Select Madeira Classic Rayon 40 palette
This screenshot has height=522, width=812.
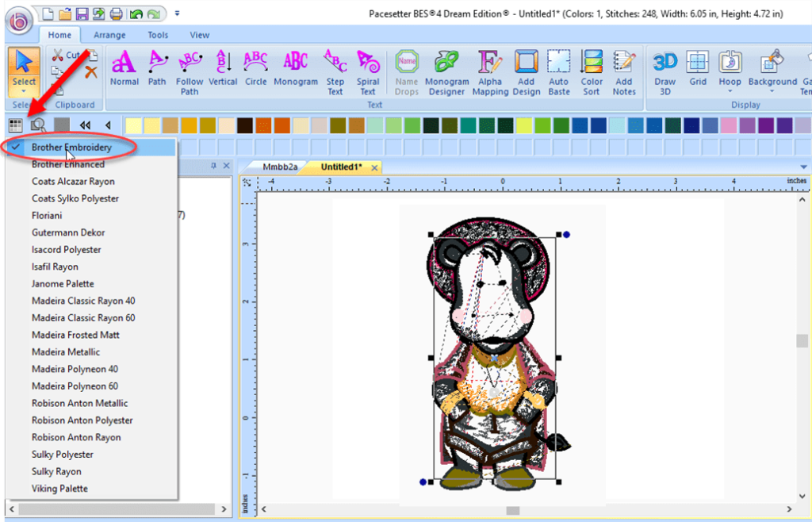click(82, 300)
